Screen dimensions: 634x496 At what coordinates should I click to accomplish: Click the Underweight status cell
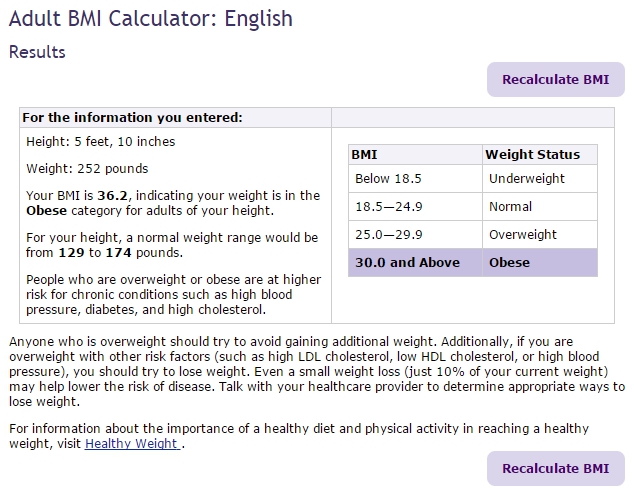[527, 178]
